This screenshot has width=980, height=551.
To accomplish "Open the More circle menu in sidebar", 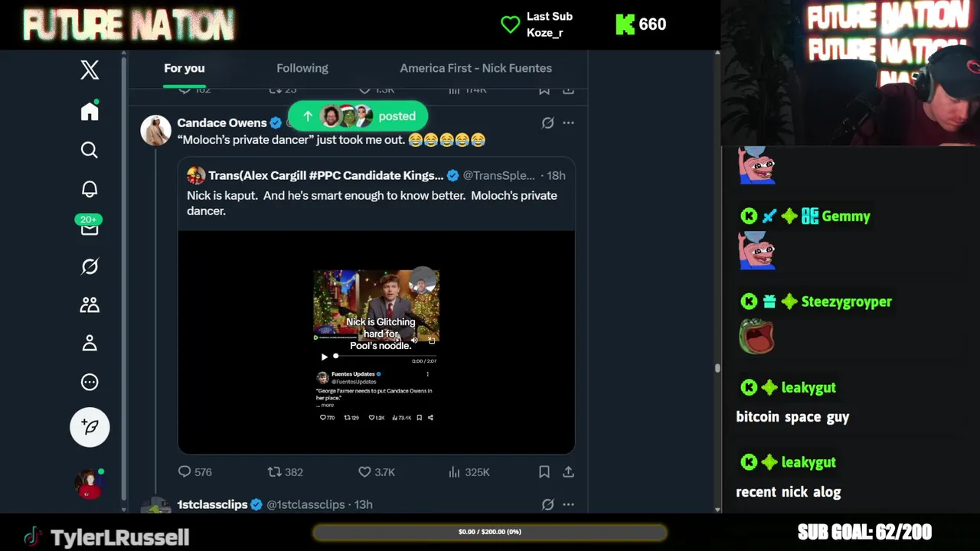I will tap(90, 382).
